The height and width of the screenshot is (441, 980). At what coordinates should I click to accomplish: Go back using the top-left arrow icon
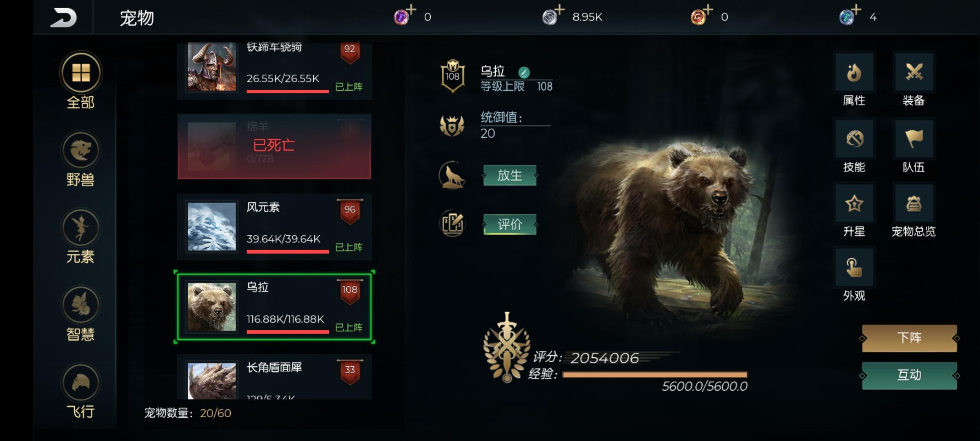tap(63, 18)
